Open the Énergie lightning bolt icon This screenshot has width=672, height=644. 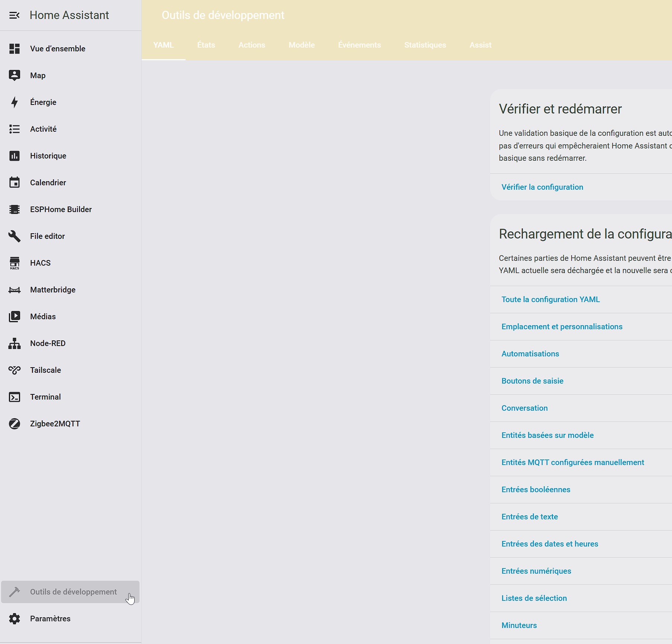click(x=15, y=102)
